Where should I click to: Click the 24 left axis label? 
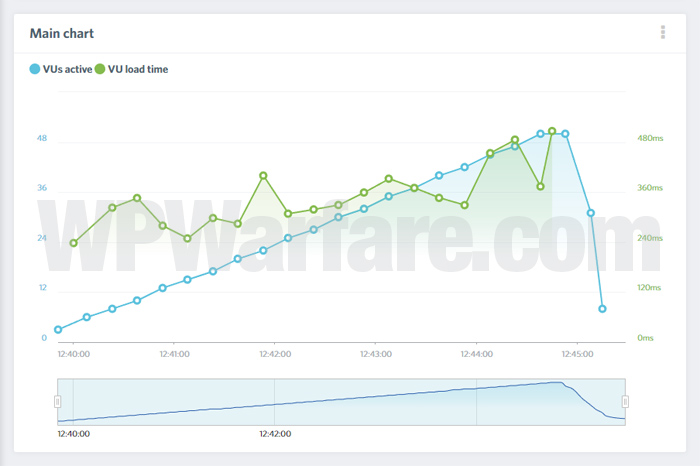[42, 238]
